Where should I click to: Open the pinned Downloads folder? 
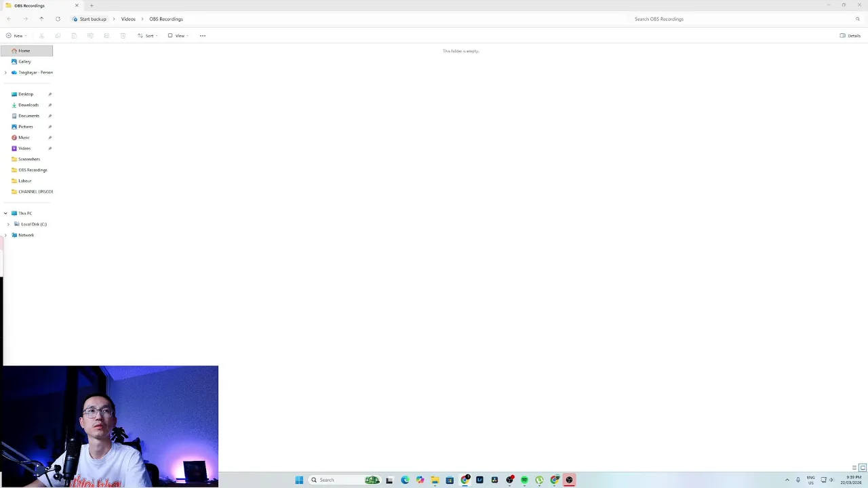pos(26,105)
